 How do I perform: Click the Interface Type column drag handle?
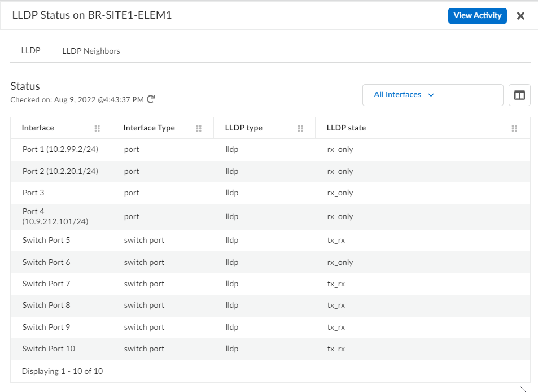199,128
